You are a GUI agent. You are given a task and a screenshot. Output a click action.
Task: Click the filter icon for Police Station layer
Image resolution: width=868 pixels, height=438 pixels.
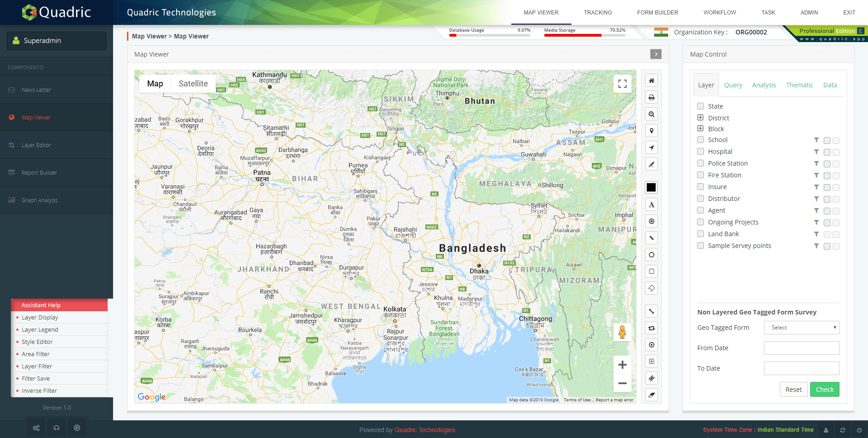point(816,163)
